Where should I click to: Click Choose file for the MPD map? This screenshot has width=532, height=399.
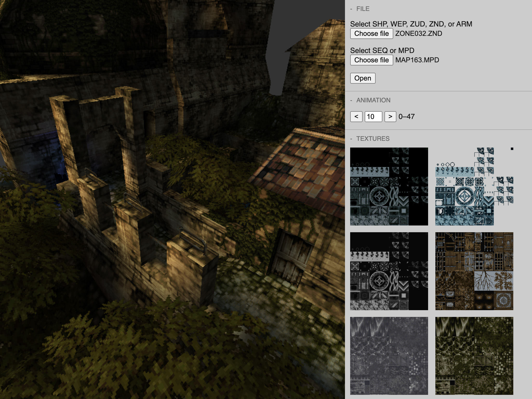(371, 60)
